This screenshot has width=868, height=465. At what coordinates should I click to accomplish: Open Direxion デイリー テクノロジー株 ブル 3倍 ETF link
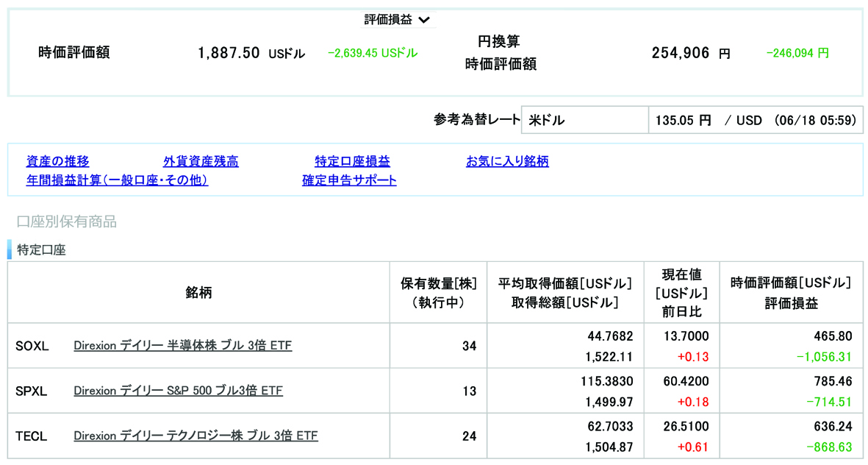tap(196, 436)
